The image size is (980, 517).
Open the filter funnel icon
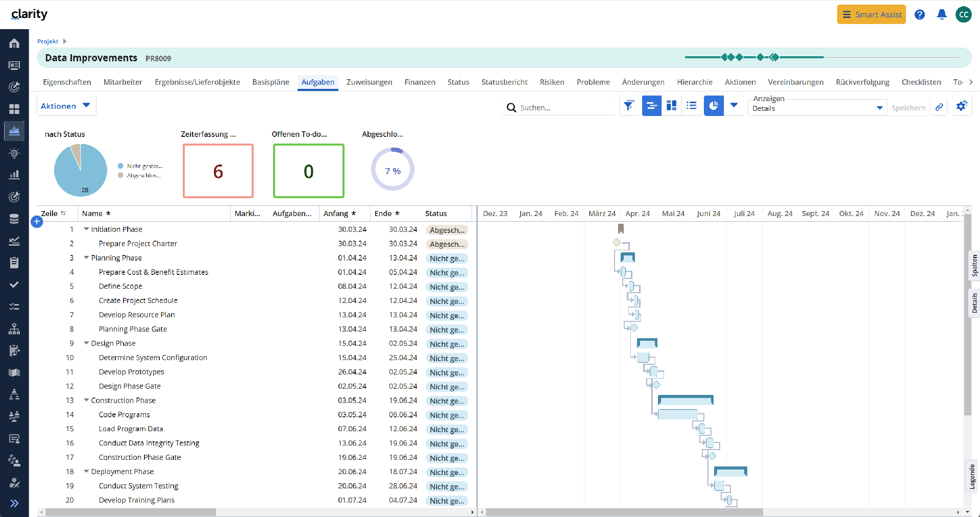coord(629,106)
